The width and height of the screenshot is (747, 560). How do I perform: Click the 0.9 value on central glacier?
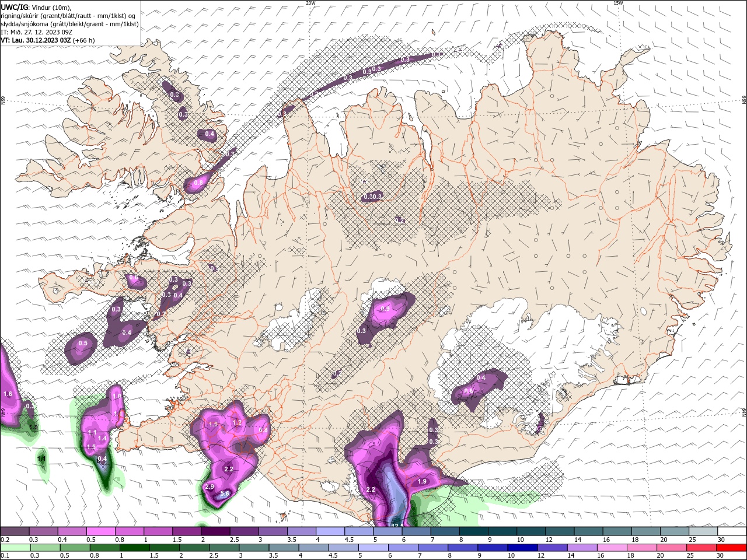pyautogui.click(x=385, y=309)
